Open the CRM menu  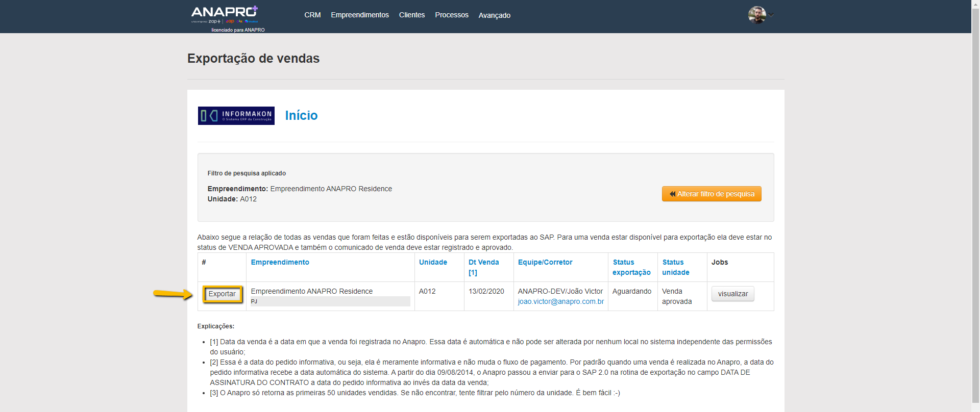tap(312, 15)
